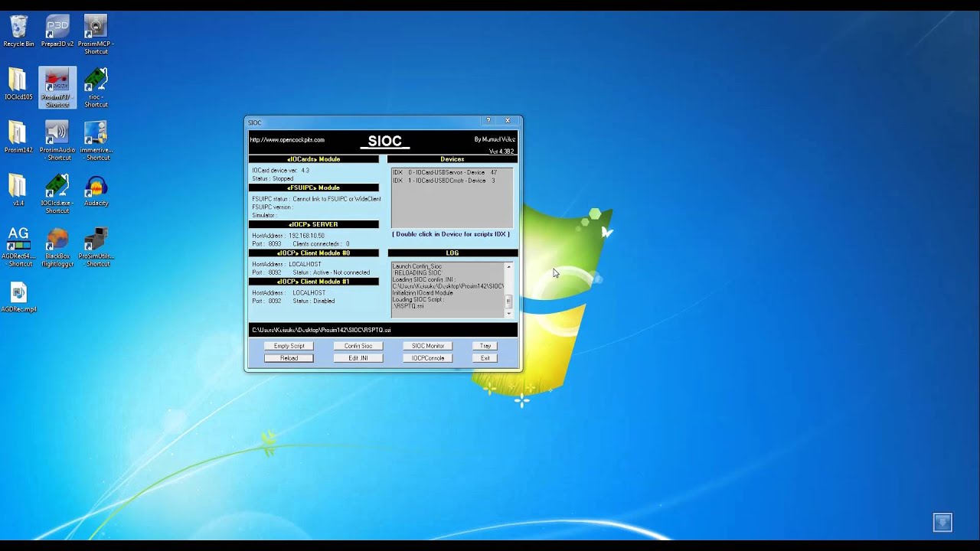The image size is (980, 551).
Task: Click the Reload button in SIOC
Action: pos(289,358)
